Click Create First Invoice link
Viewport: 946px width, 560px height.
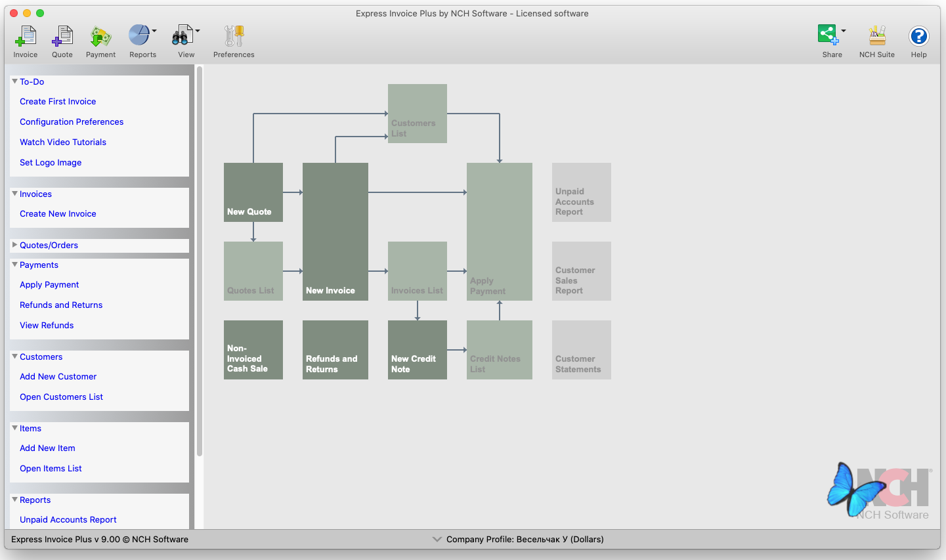click(x=58, y=102)
